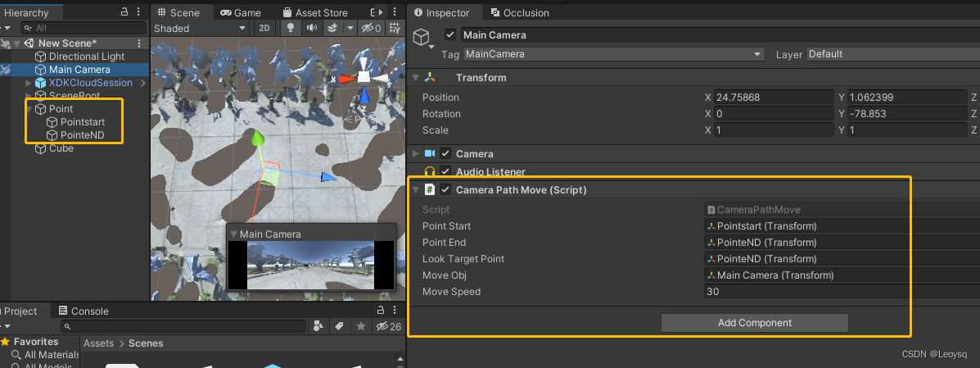Toggle Main Camera active checkbox in Inspector
Screen dimensions: 980x368
point(450,34)
